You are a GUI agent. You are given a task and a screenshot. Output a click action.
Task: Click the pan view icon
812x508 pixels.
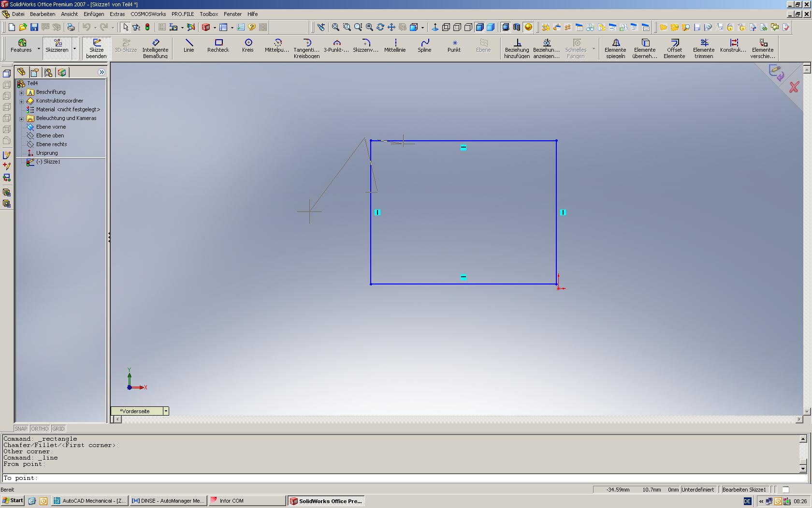391,27
